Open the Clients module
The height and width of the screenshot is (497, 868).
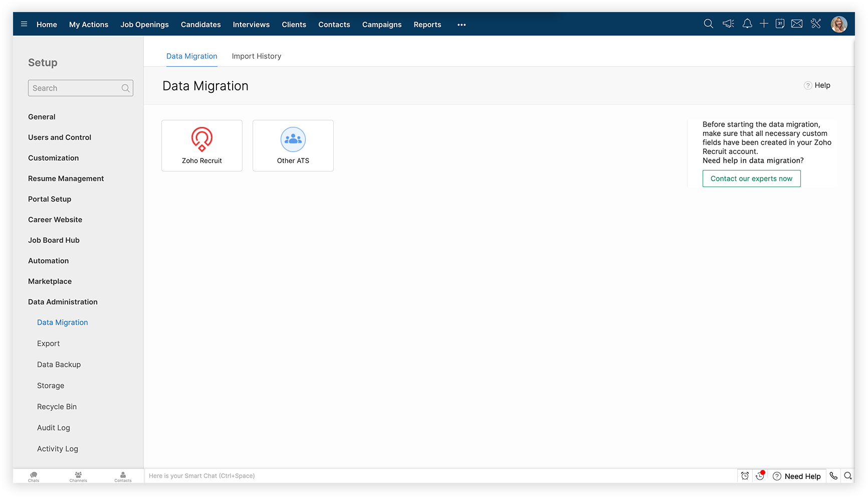coord(294,25)
